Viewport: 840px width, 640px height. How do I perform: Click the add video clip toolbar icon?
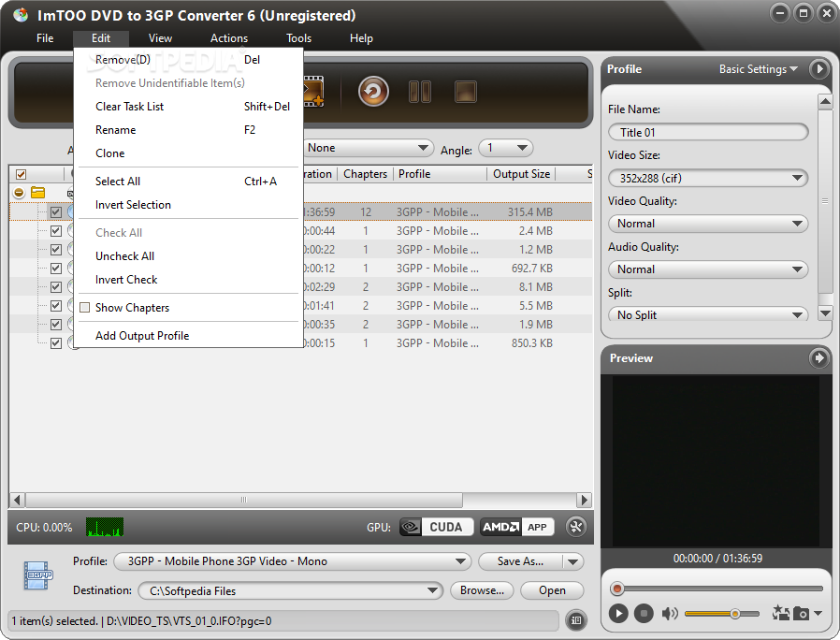click(x=314, y=92)
